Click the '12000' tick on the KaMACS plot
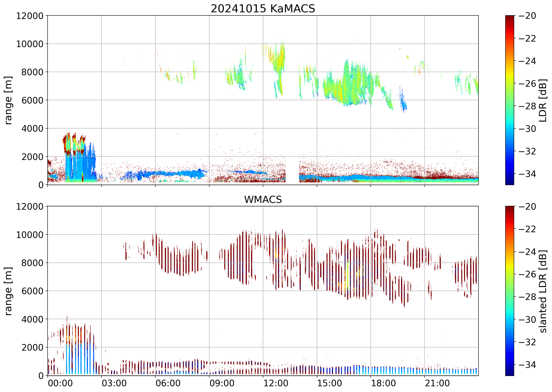The width and height of the screenshot is (552, 392). tap(30, 16)
